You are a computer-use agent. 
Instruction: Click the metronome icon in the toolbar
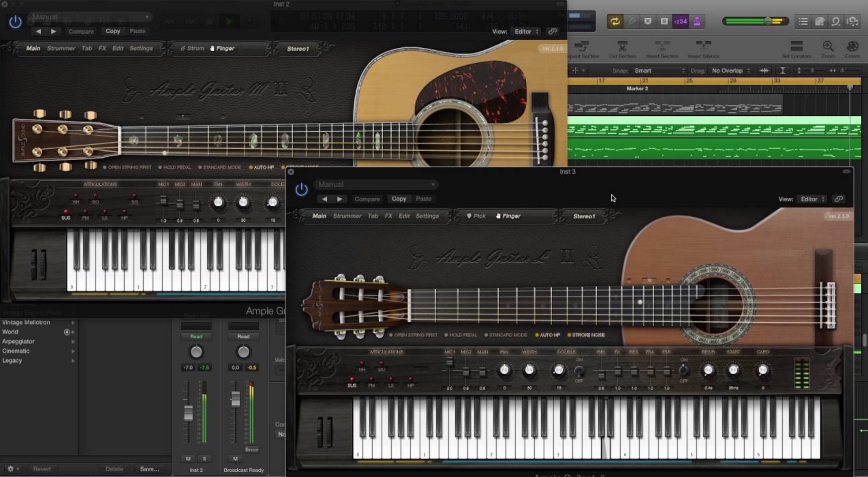(697, 21)
